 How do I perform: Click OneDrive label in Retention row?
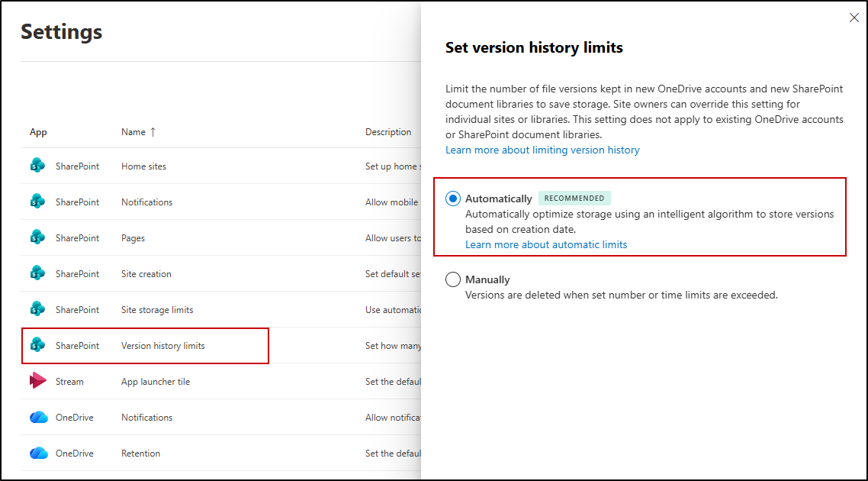coord(74,454)
